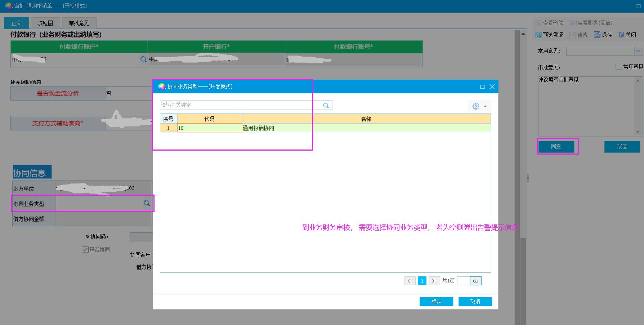Click the 同意 approve button
Screen dimensions: 644x325
click(x=556, y=147)
